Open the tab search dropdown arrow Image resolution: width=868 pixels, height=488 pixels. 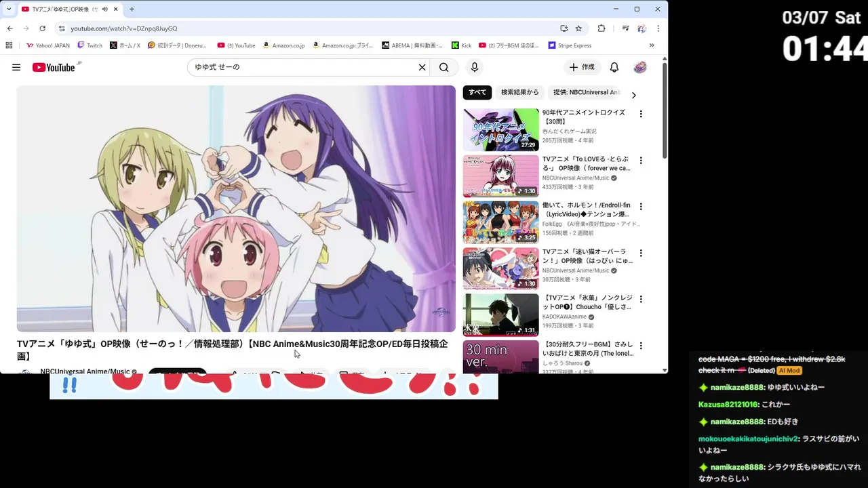[9, 9]
